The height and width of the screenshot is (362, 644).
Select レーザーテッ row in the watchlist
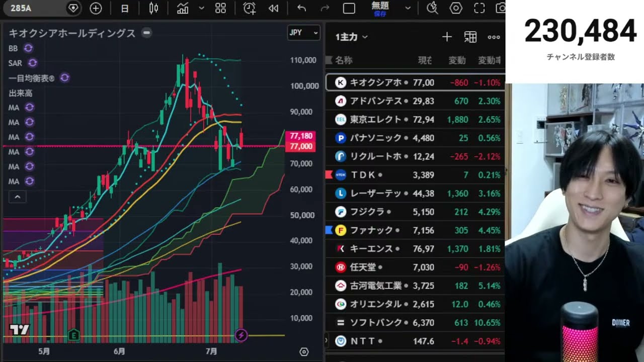pyautogui.click(x=416, y=194)
